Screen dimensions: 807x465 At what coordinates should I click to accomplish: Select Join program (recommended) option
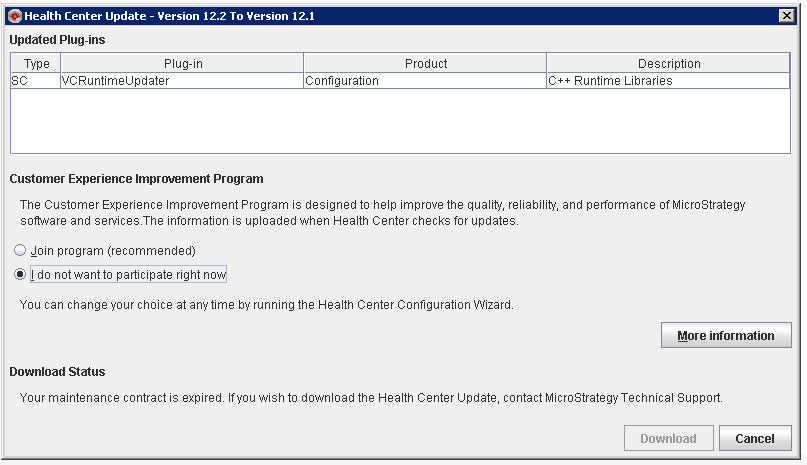[x=20, y=250]
